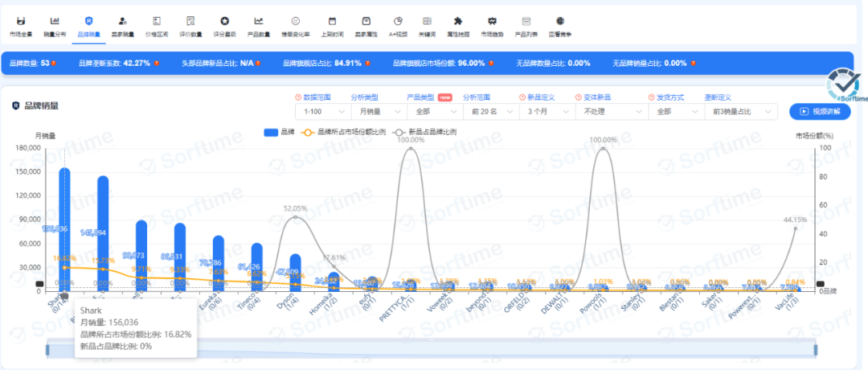
Task: Toggle the gray 新品占品牌比例 legend series
Action: (x=424, y=133)
